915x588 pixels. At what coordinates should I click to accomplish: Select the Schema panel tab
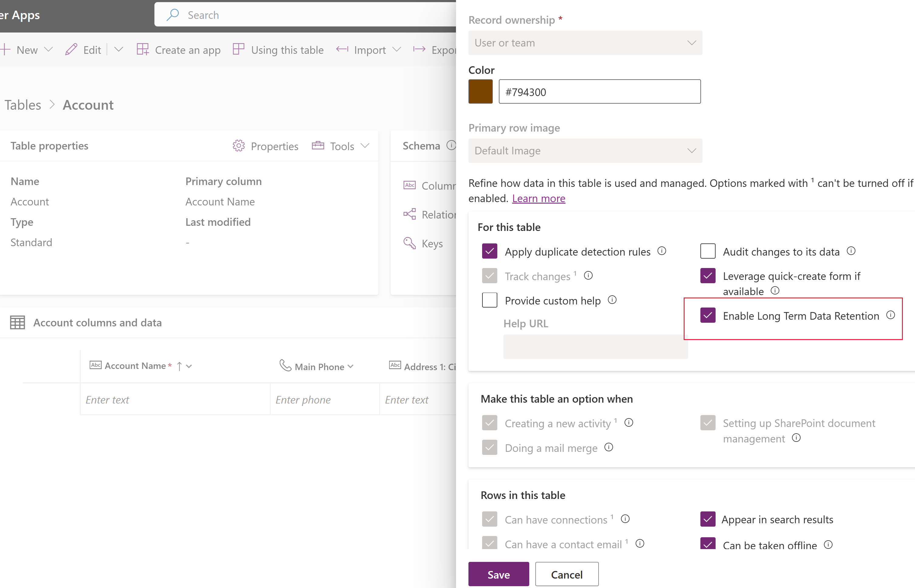point(421,145)
